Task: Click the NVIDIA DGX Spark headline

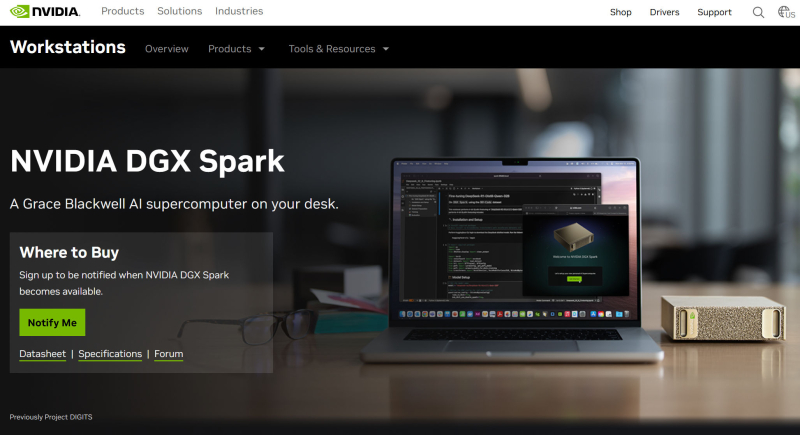Action: [x=147, y=161]
